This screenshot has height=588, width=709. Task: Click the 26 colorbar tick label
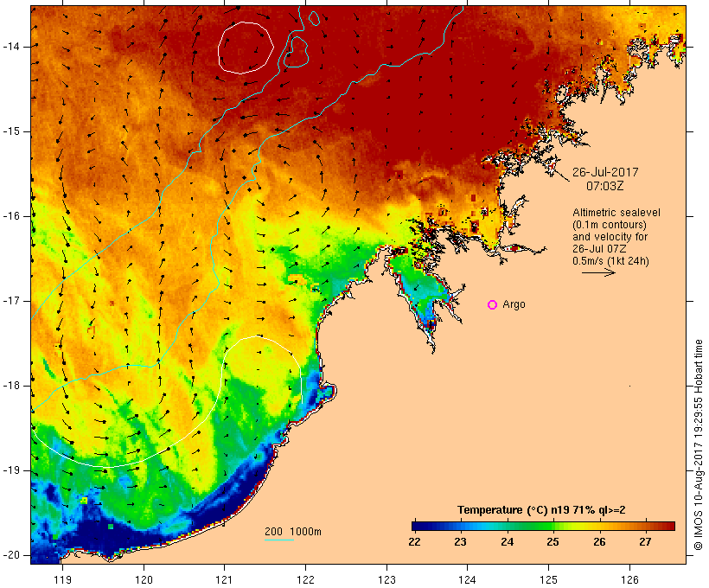[599, 542]
